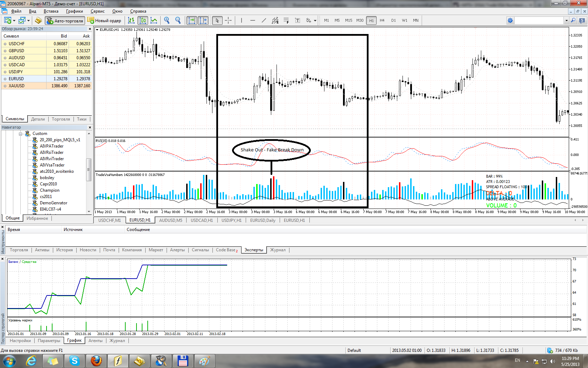Select XAUUSD in Market Watch
The height and width of the screenshot is (368, 588).
pyautogui.click(x=47, y=86)
